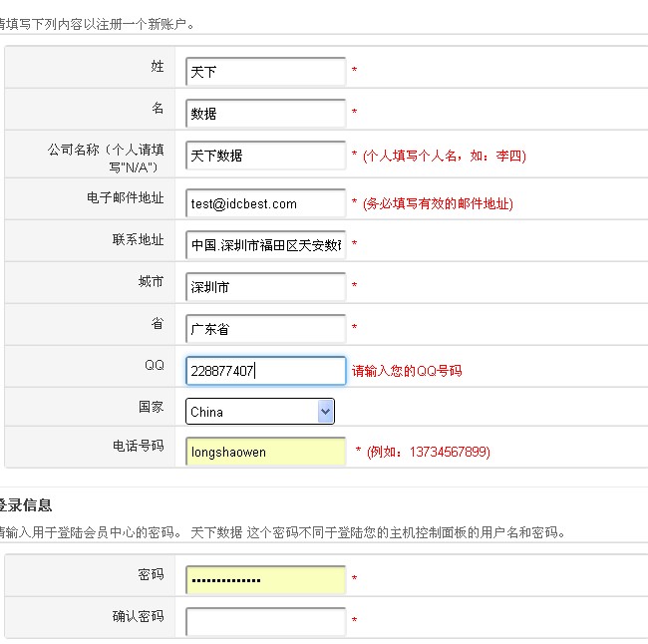Click the 电话号码 field containing longshaowen
This screenshot has height=644, width=648.
pyautogui.click(x=265, y=452)
